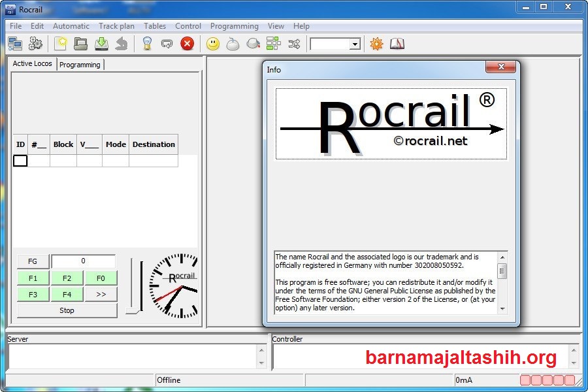Open the Tables menu
Image resolution: width=588 pixels, height=392 pixels.
pos(155,26)
